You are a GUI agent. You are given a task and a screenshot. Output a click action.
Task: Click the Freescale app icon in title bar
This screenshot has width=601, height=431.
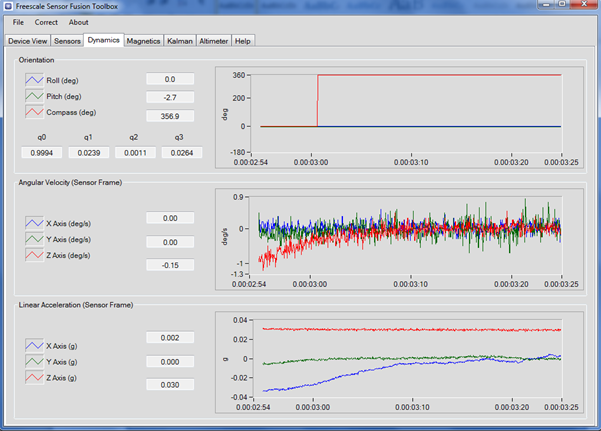[x=8, y=6]
